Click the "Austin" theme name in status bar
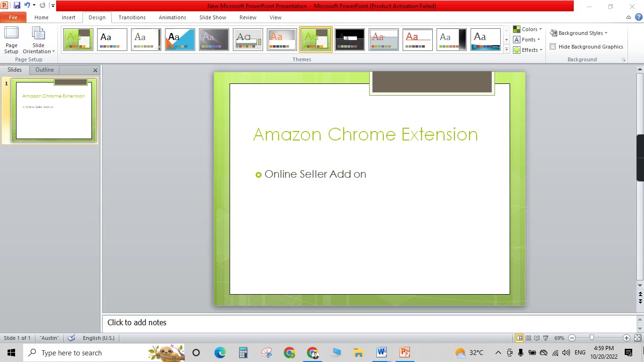Screen dimensions: 644x362 point(49,338)
